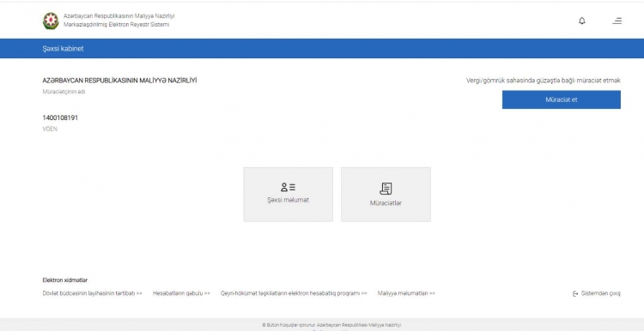Click the Elektron xidmətlər heading
Viewport: 644px width, 331px height.
65,280
